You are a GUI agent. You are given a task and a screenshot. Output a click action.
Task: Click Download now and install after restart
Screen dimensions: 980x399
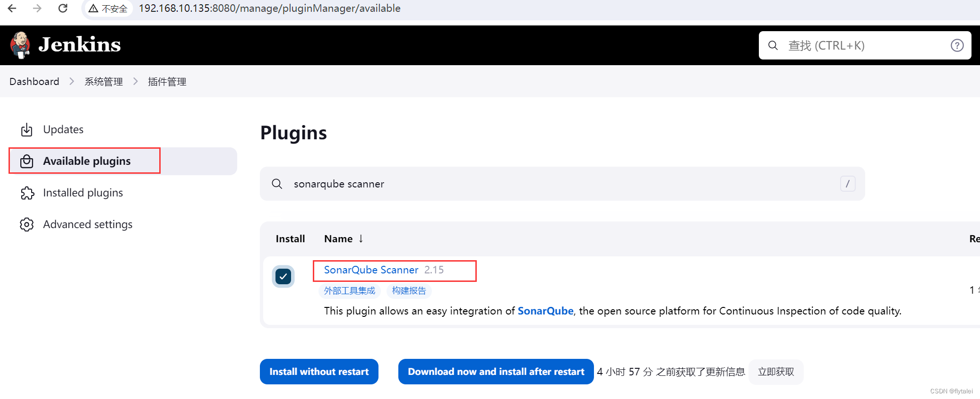[x=496, y=372]
